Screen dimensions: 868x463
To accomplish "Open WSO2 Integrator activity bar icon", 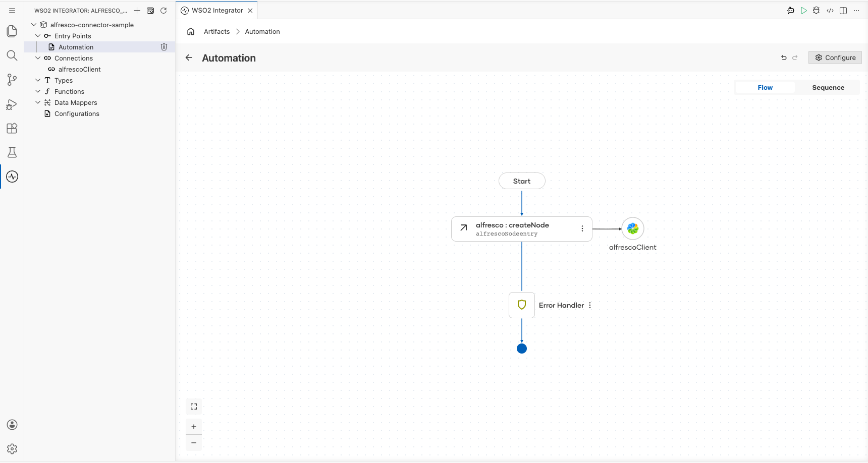I will [12, 177].
